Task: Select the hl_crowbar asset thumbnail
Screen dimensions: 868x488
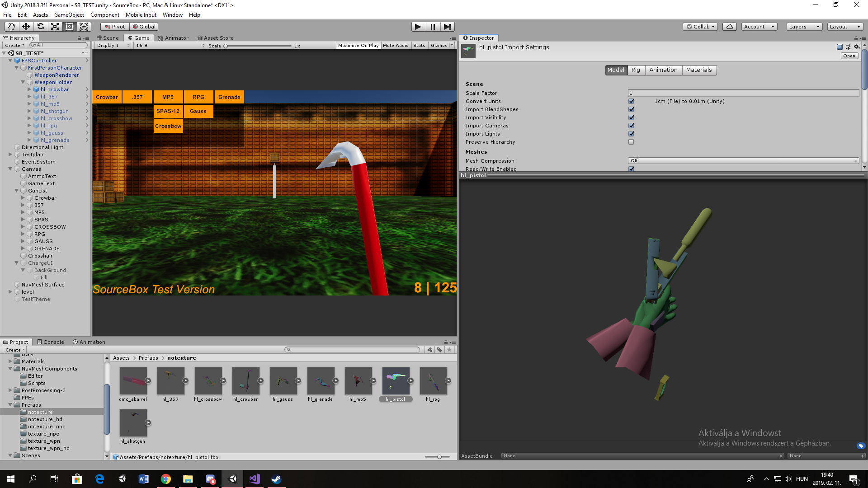Action: (245, 381)
